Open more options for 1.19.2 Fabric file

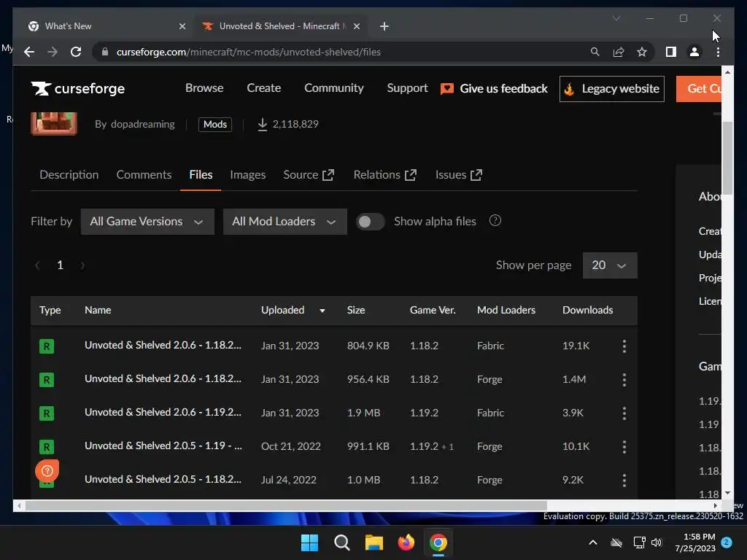(x=624, y=413)
